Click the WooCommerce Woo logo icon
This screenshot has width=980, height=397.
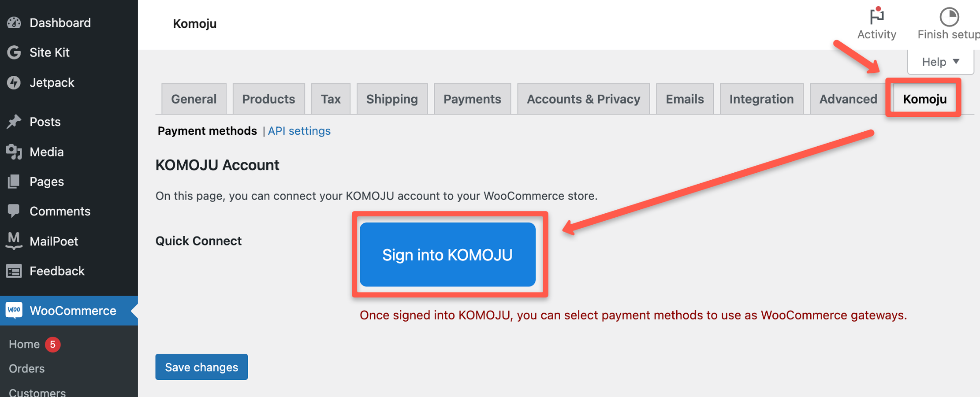click(x=14, y=310)
